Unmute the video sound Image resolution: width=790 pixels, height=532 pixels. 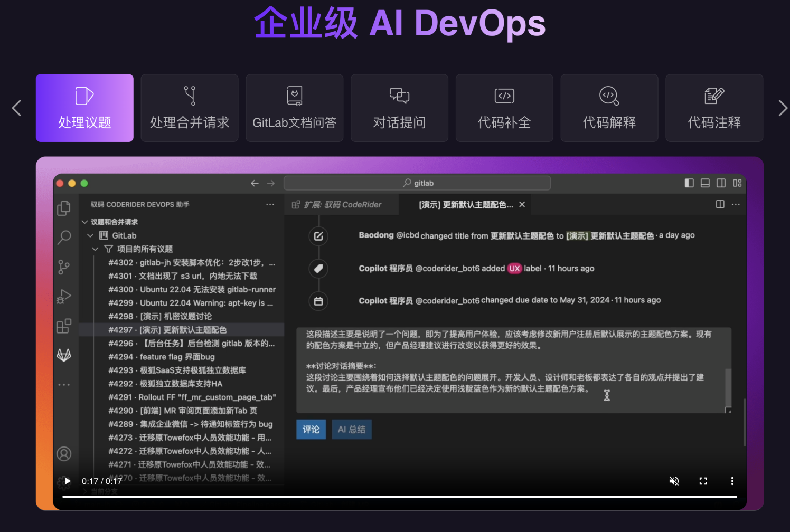[674, 481]
